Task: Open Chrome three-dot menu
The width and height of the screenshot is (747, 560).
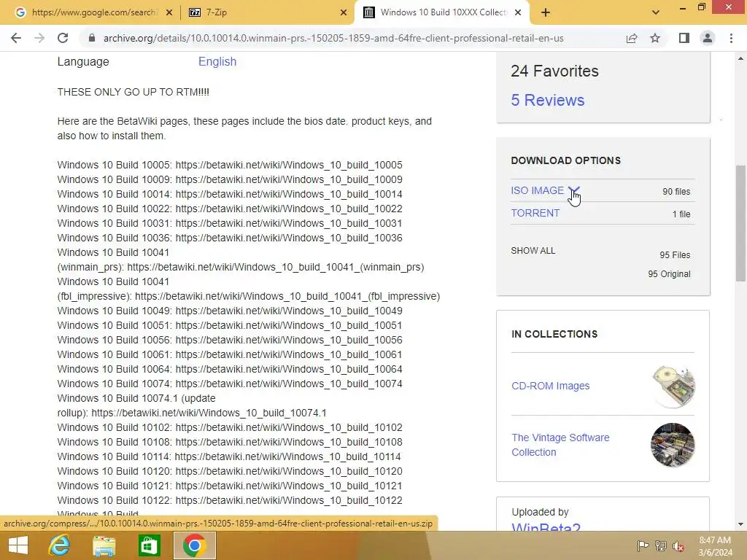Action: point(731,38)
